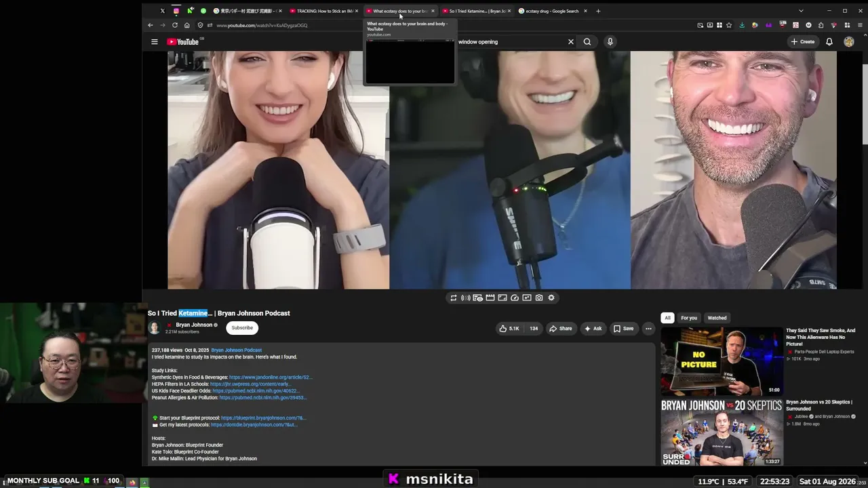
Task: Click the taskbar date Sat 01 Aug 2026
Action: click(x=827, y=482)
